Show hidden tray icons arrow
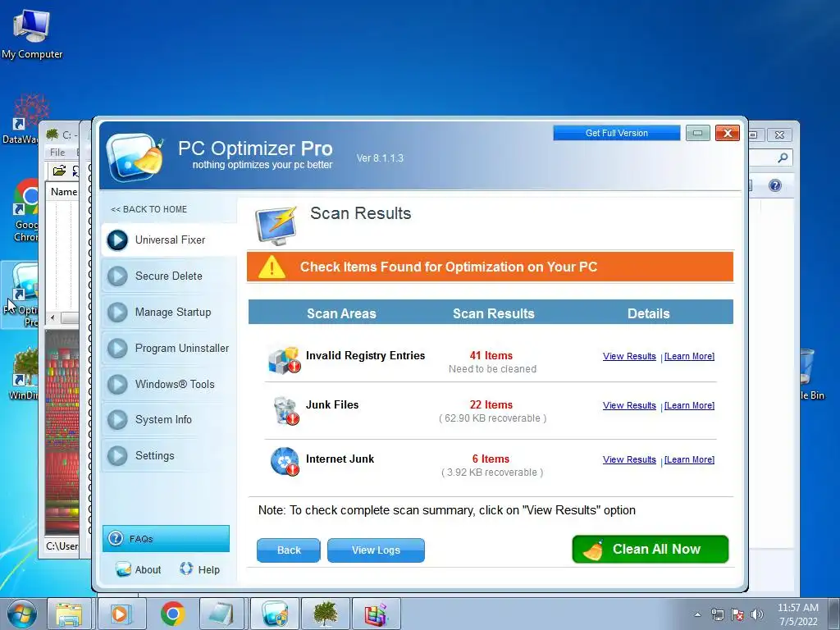Viewport: 840px width, 630px height. [697, 614]
